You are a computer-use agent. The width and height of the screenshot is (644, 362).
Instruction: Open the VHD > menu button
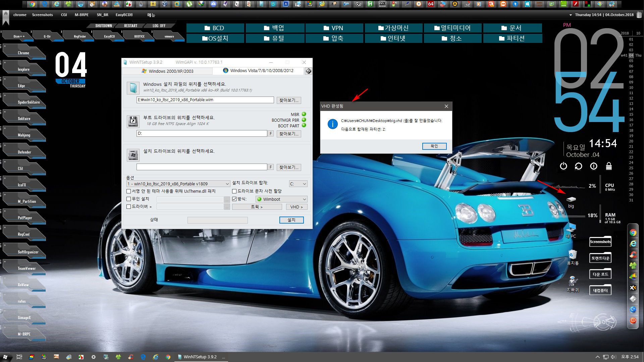click(297, 207)
